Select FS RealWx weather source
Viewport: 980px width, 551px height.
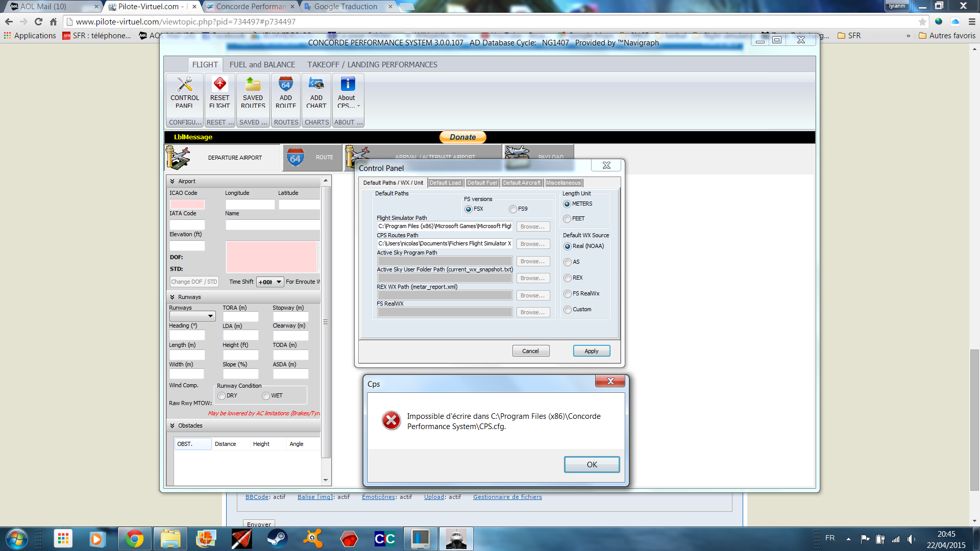(567, 294)
